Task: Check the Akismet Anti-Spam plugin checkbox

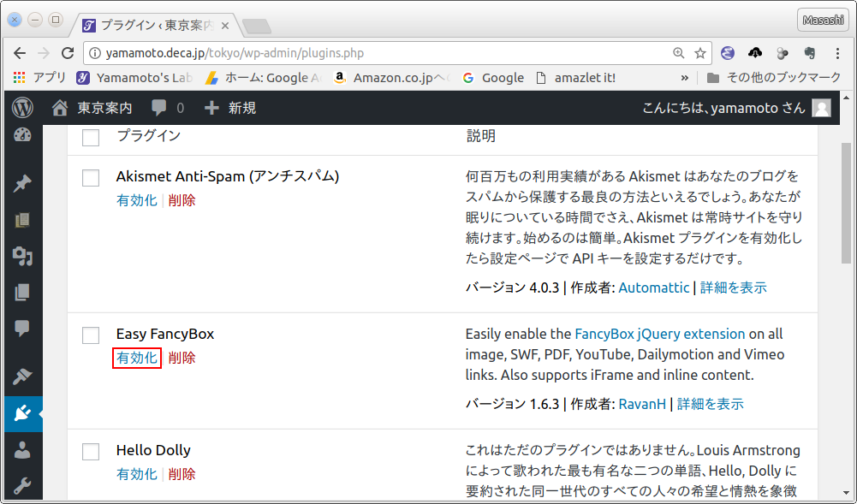Action: (x=91, y=178)
